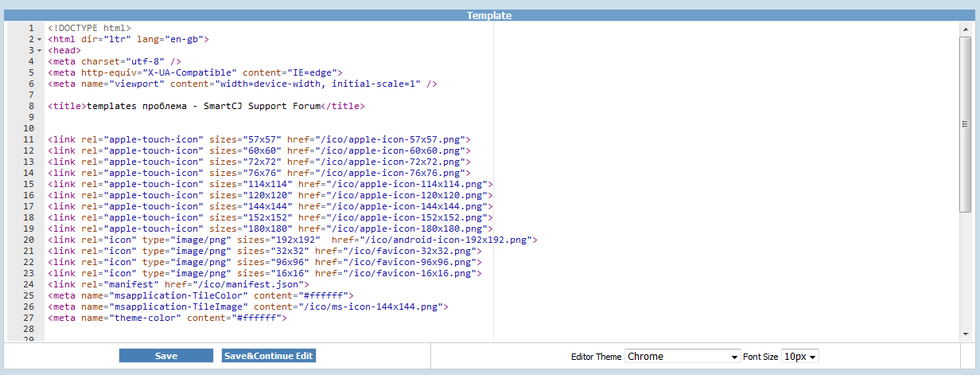Collapse the html tag fold arrow on line 2

(40, 39)
